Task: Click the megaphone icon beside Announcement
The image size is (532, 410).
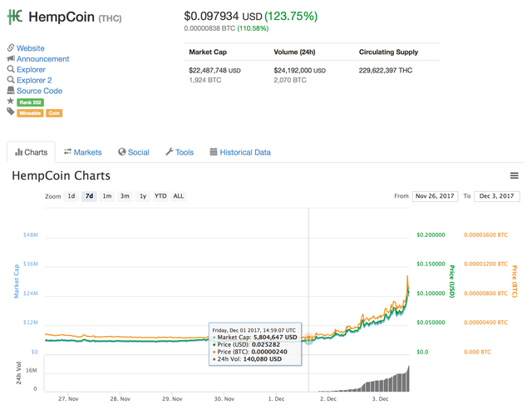Action: point(11,58)
